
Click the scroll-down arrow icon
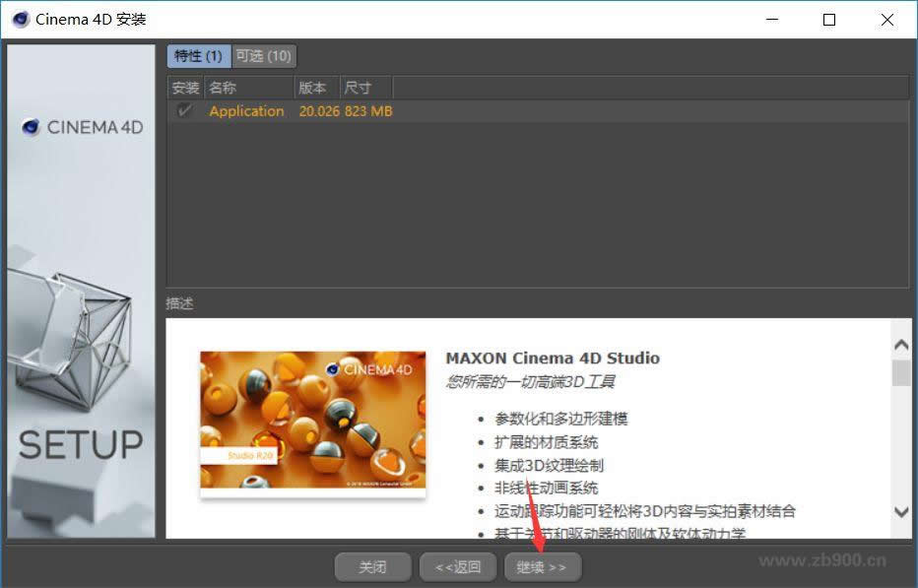(901, 512)
